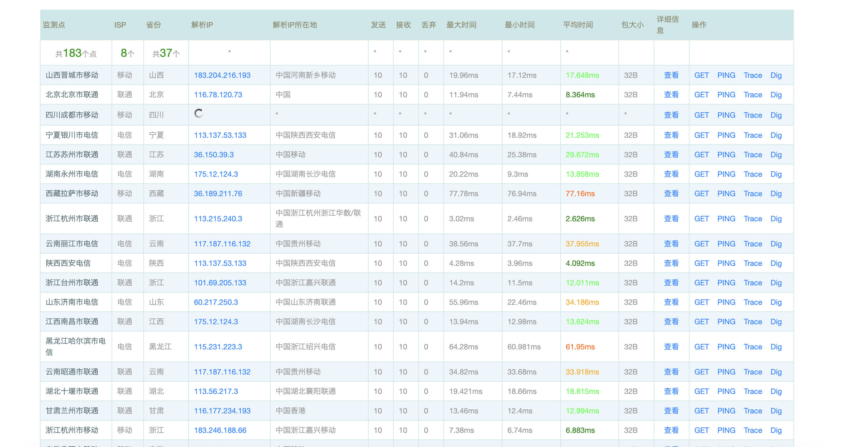Open IP link 115.231.223.3
This screenshot has width=868, height=447.
(218, 346)
